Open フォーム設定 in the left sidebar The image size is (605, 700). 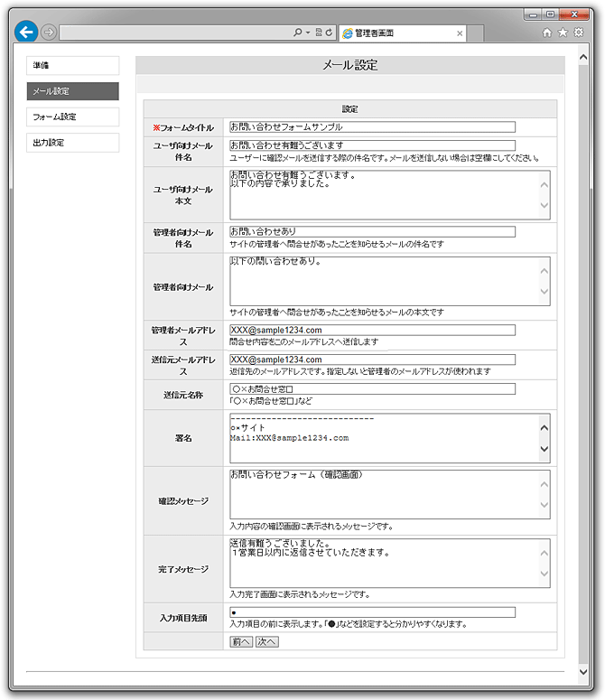[73, 117]
